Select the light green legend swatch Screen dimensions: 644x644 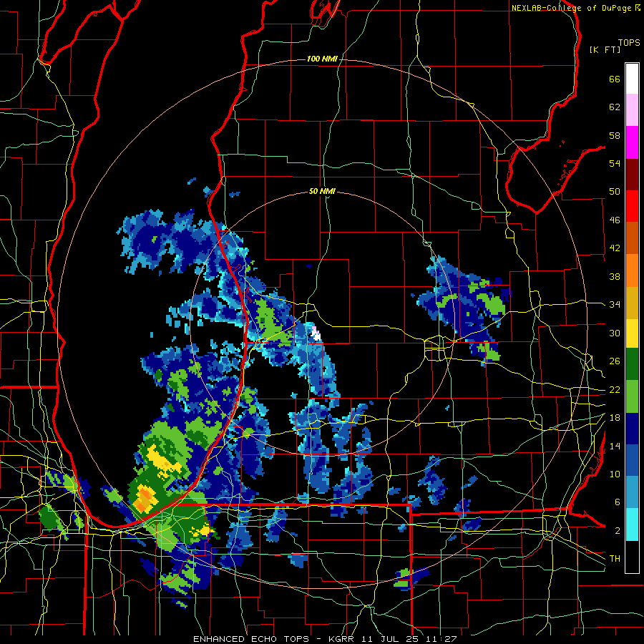(x=632, y=396)
